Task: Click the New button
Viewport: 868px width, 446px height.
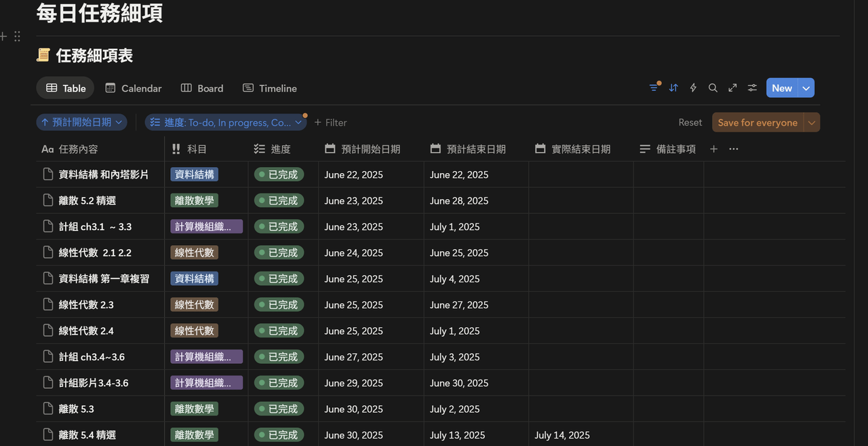Action: (782, 88)
